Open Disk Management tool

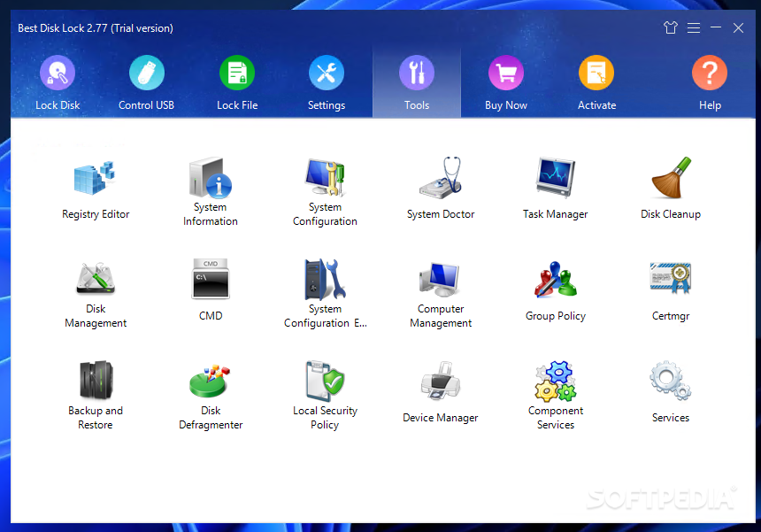click(x=96, y=294)
